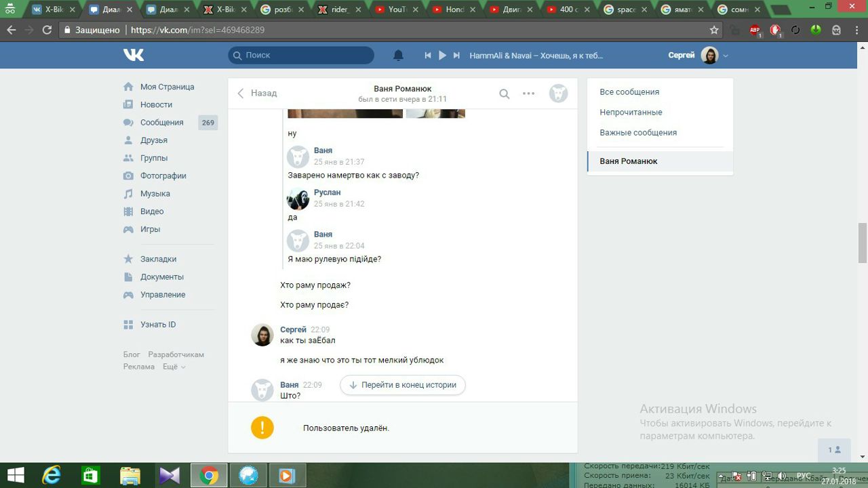Open the notifications bell
The width and height of the screenshot is (868, 488).
pyautogui.click(x=399, y=56)
